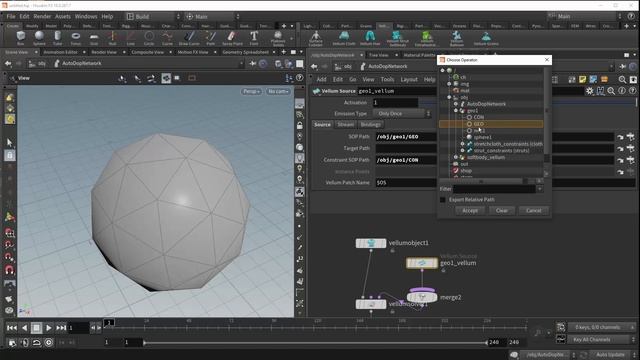This screenshot has width=640, height=360.
Task: Select the Spray Paint shelf tool
Action: [x=232, y=38]
